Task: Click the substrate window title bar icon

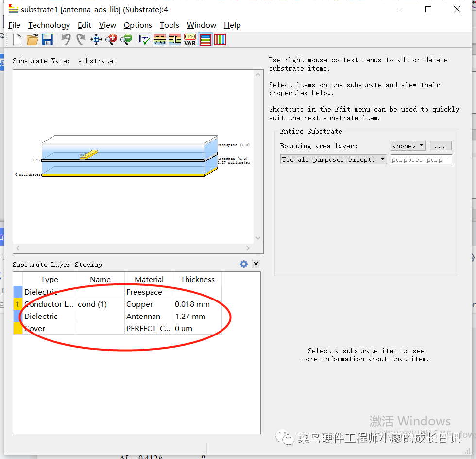Action: click(14, 9)
